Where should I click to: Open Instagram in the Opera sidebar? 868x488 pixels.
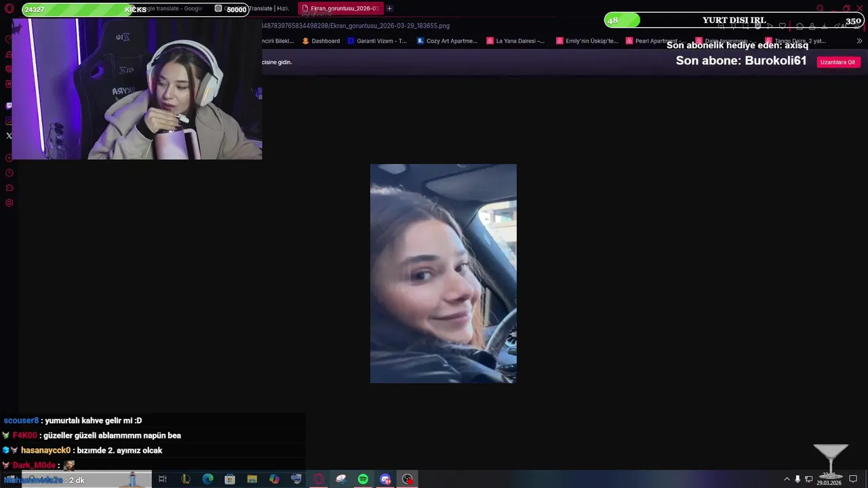coord(9,121)
